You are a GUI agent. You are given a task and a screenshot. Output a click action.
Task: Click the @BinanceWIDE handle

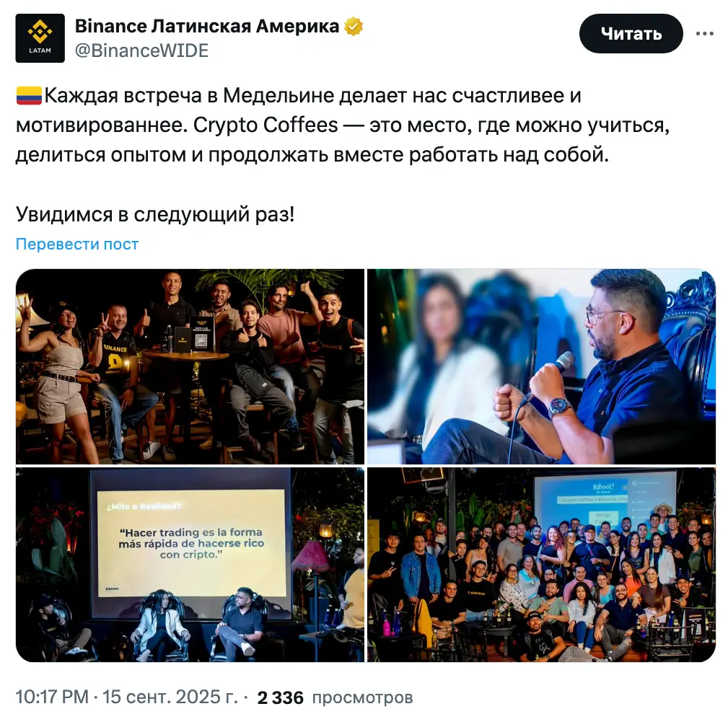(x=141, y=50)
